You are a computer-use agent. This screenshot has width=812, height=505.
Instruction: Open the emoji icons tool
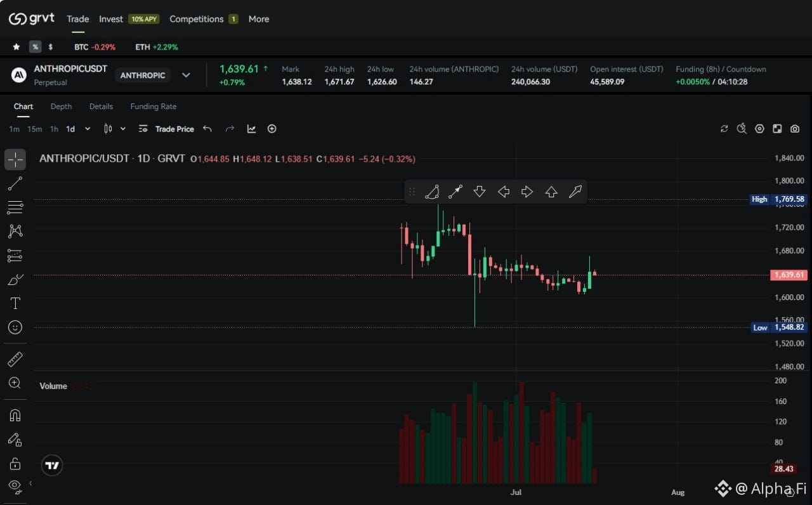click(15, 327)
